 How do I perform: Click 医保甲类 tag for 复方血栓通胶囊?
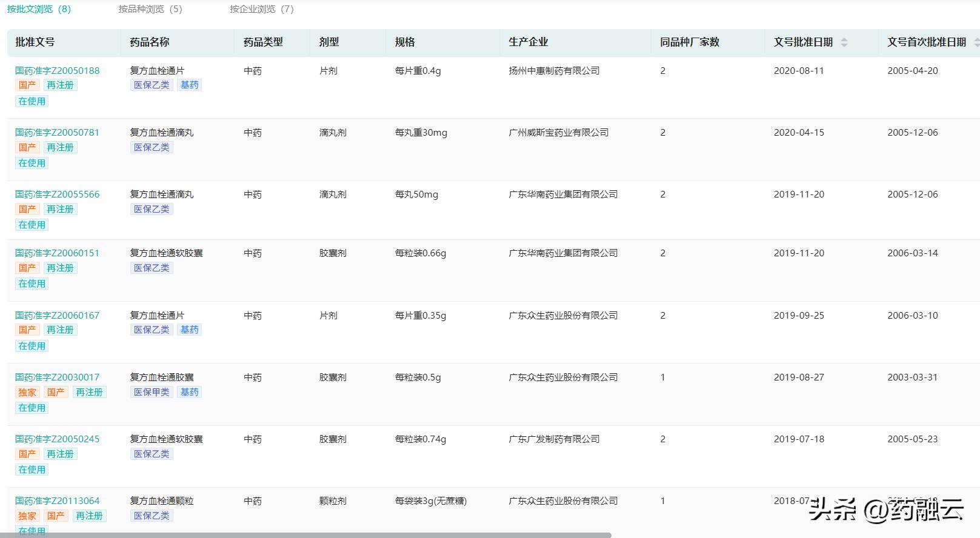click(x=152, y=392)
